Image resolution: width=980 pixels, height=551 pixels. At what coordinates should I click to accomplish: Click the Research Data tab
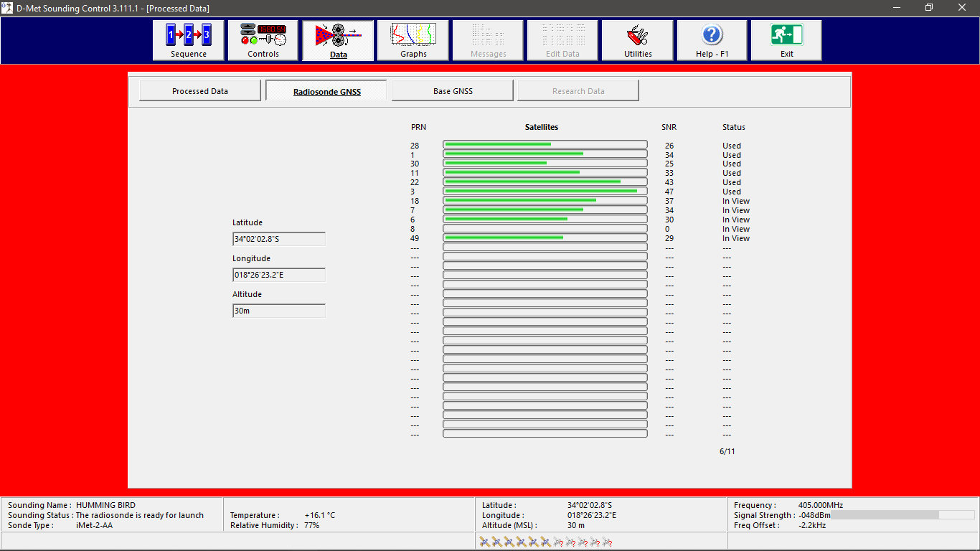[x=578, y=91]
